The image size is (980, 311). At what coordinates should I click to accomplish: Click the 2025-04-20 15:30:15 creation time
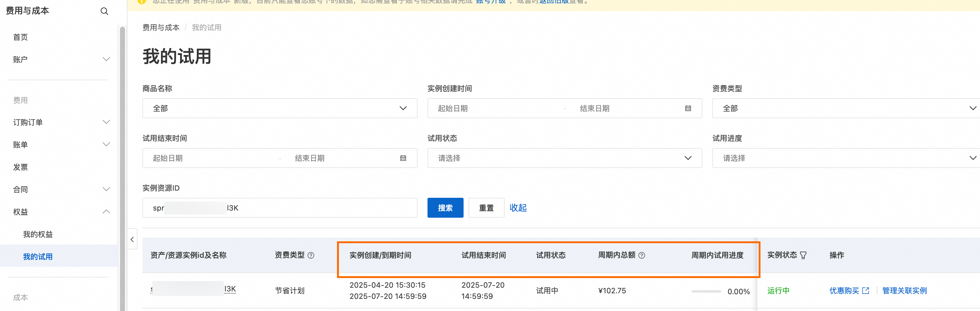[387, 285]
